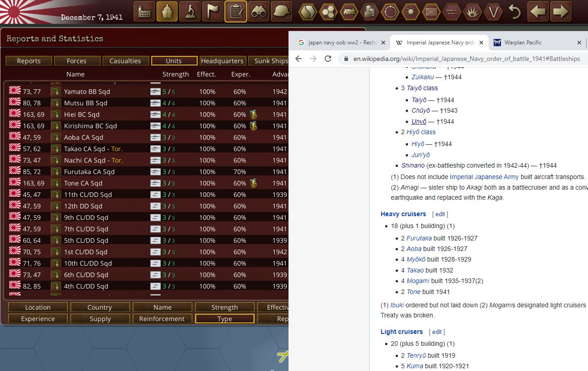Viewport: 588px width, 371px height.
Task: Click the curved undo arrow icon
Action: [x=515, y=11]
